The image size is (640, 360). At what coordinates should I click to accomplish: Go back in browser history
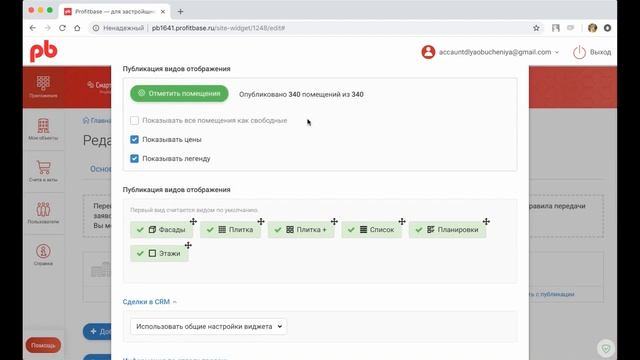click(x=33, y=28)
